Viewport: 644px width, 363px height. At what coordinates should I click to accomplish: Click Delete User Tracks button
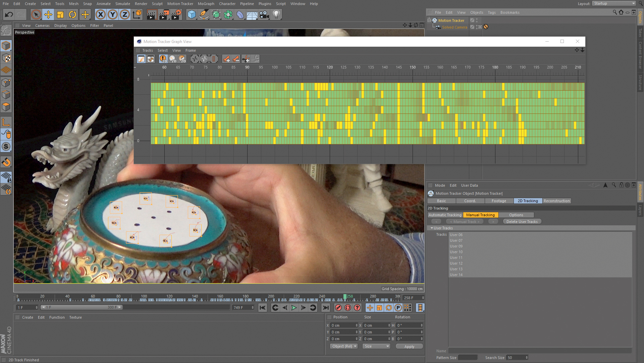tap(522, 222)
